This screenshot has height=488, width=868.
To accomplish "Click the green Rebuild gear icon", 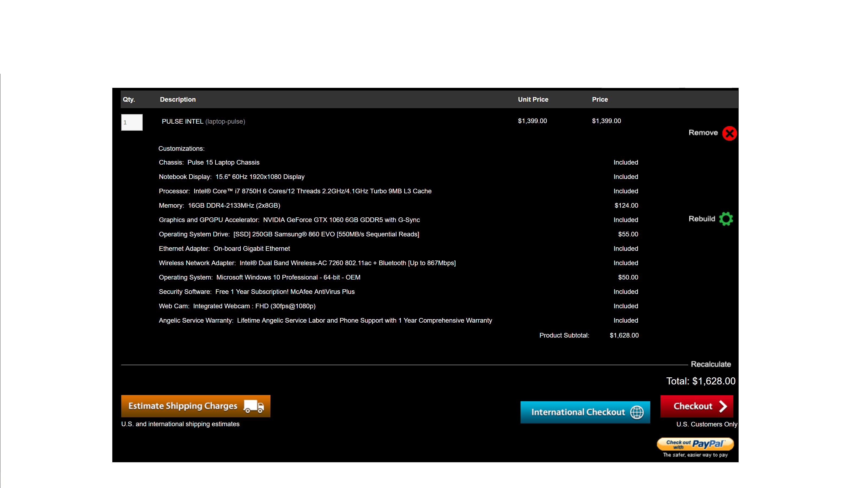I will (726, 219).
